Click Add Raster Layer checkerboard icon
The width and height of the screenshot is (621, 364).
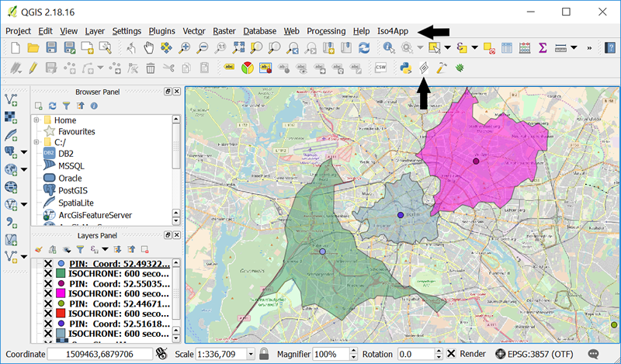click(x=11, y=117)
